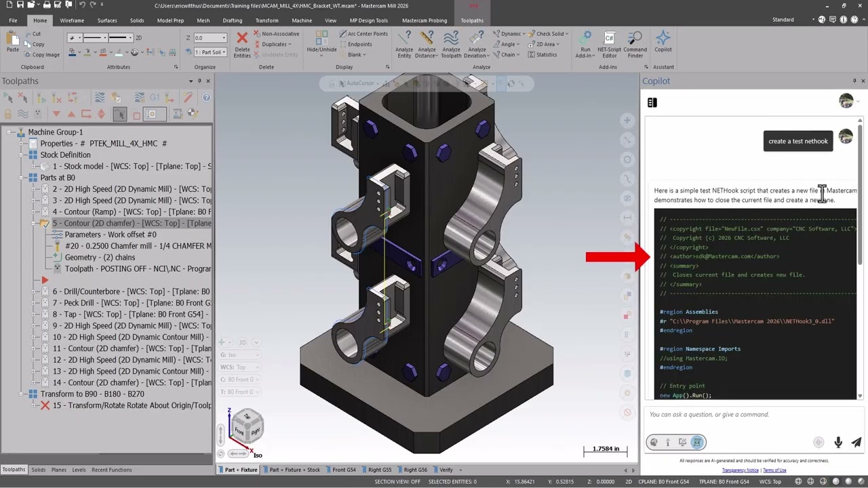Click the send message arrow in Copilot

click(856, 442)
